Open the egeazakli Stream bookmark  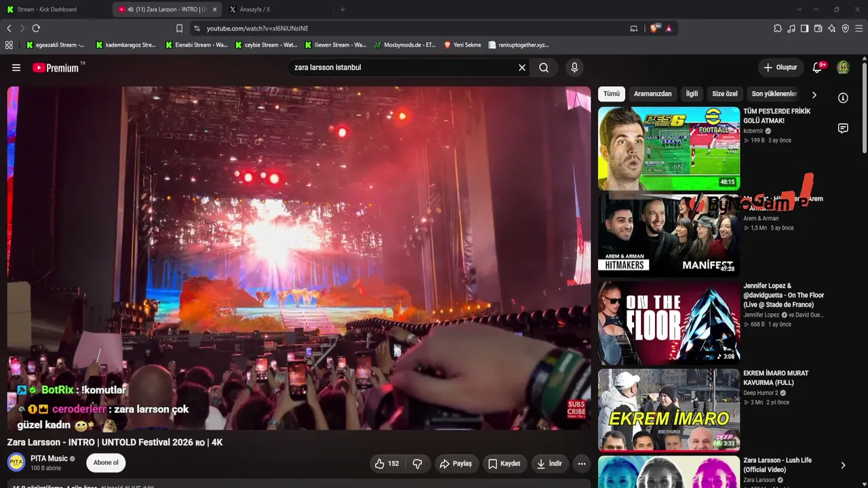[x=56, y=45]
